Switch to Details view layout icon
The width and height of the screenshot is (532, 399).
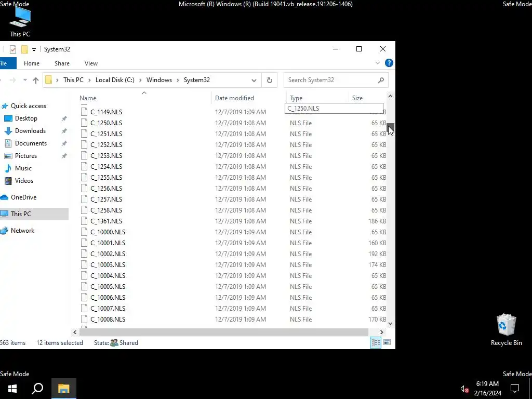(376, 343)
